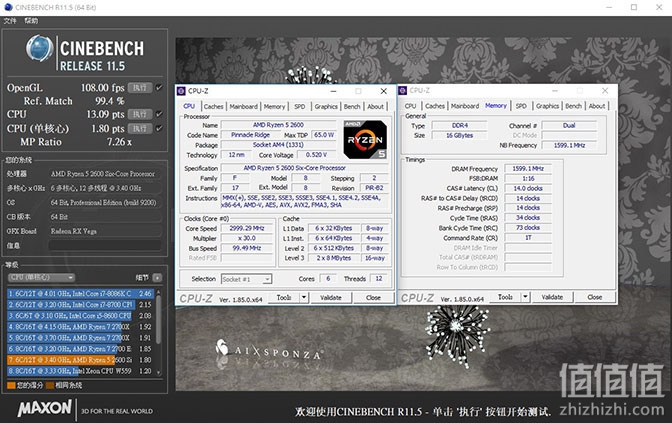This screenshot has width=672, height=423.
Task: Run the CPU single core benchmark
Action: click(140, 128)
